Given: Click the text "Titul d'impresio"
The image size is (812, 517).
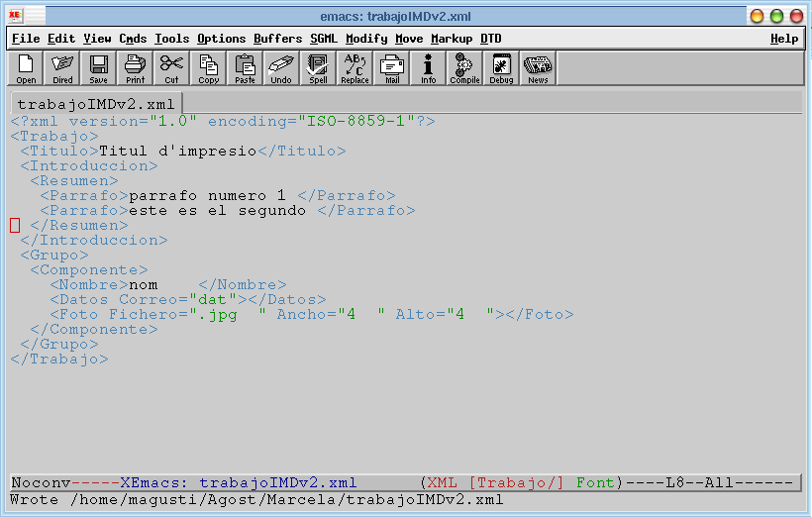Looking at the screenshot, I should 177,152.
